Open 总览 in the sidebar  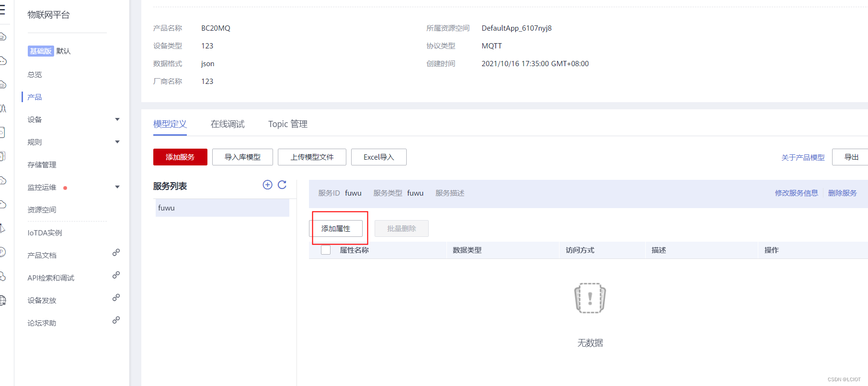coord(34,75)
